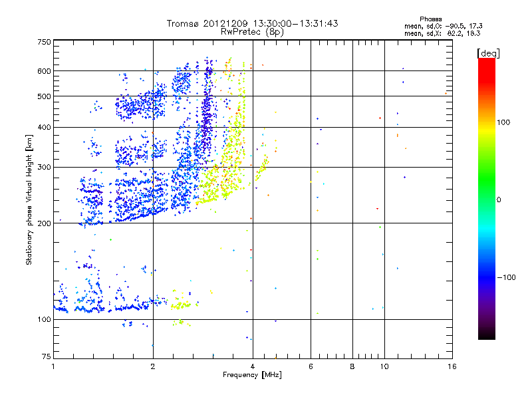
Task: Click the y-axis tick label '300'
Action: tap(44, 167)
